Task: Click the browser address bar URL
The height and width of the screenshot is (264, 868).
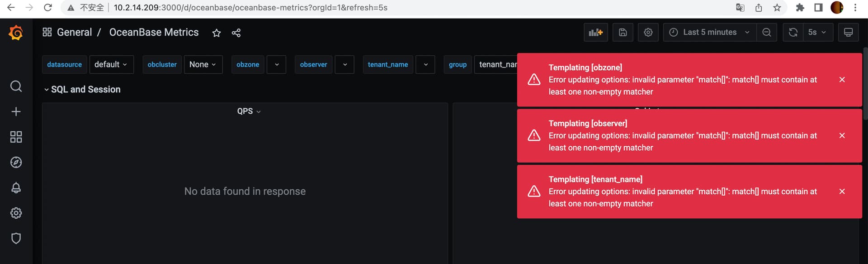Action: 250,7
